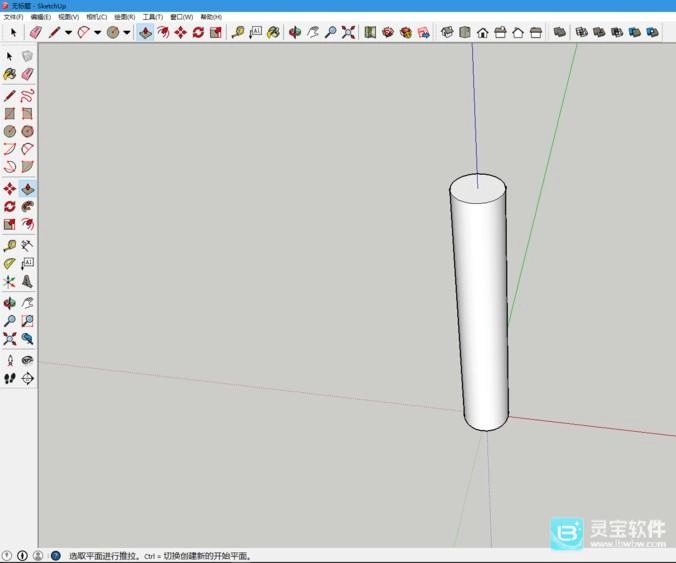
Task: Activate the Push/Pull tool in top toolbar
Action: (x=145, y=32)
